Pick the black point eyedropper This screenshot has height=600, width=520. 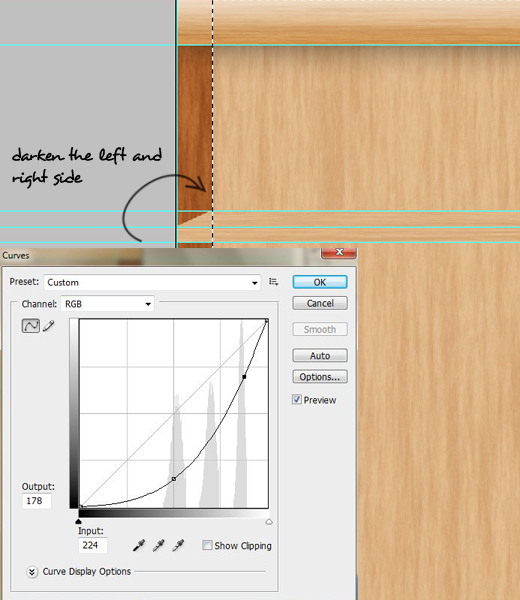tap(139, 545)
